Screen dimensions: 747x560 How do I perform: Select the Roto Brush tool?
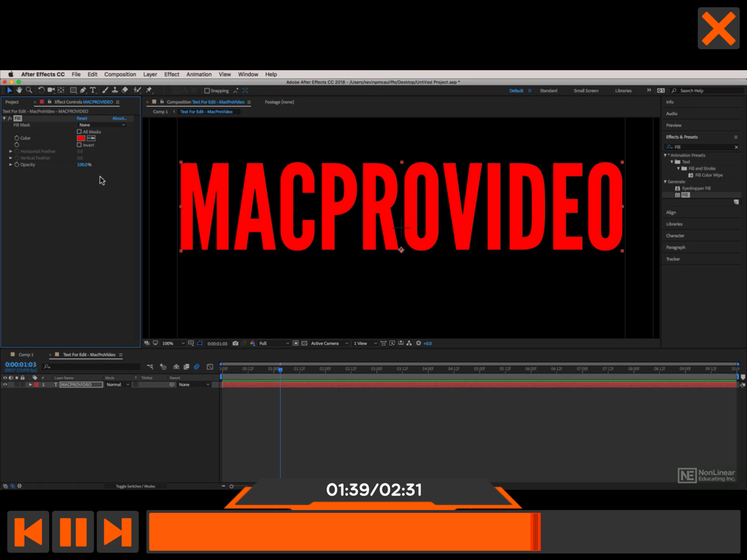pyautogui.click(x=137, y=90)
